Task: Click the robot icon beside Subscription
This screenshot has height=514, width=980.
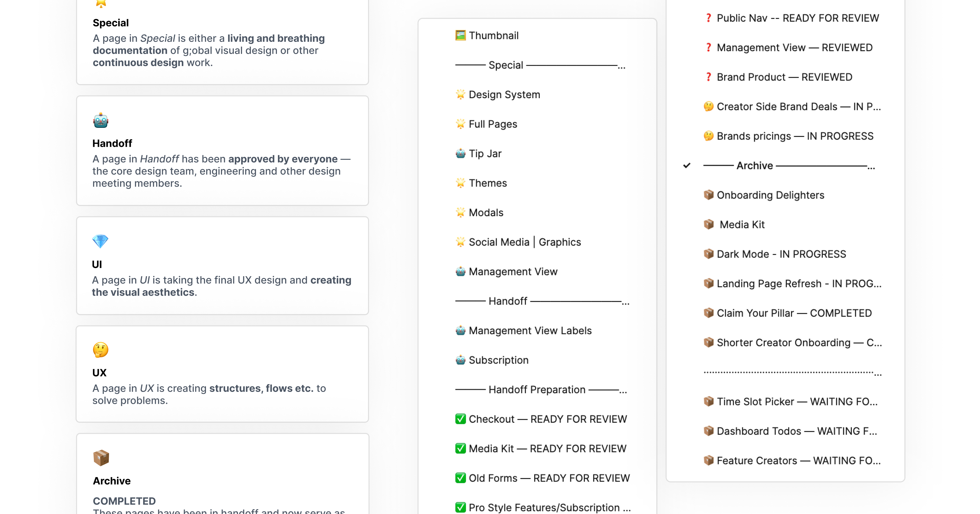Action: pos(460,360)
